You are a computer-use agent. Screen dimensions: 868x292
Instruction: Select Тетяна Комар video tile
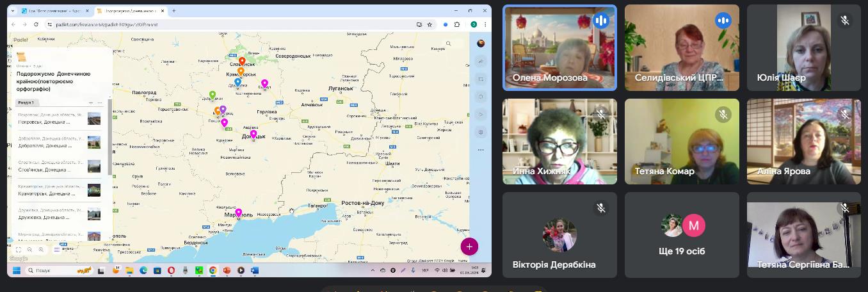pos(682,142)
